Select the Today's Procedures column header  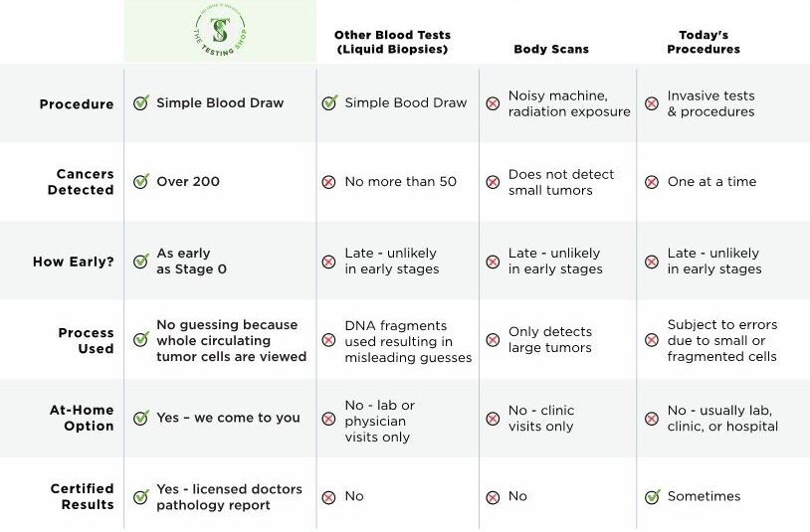tap(704, 42)
